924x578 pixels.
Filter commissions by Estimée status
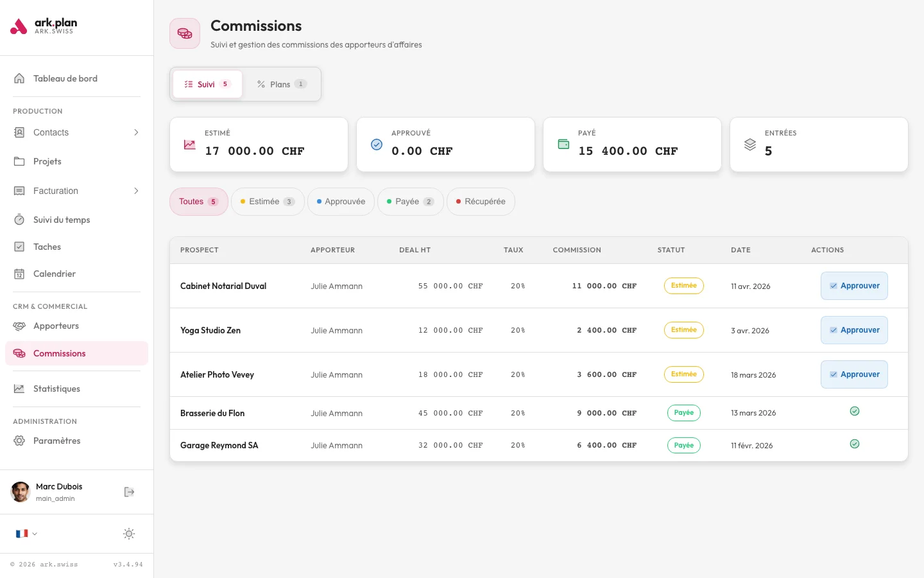click(267, 202)
